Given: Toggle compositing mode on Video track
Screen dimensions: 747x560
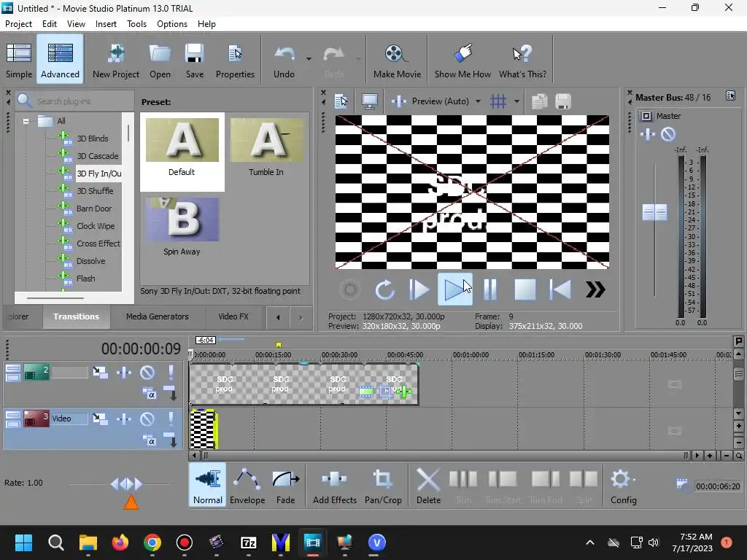Looking at the screenshot, I should click(x=149, y=440).
